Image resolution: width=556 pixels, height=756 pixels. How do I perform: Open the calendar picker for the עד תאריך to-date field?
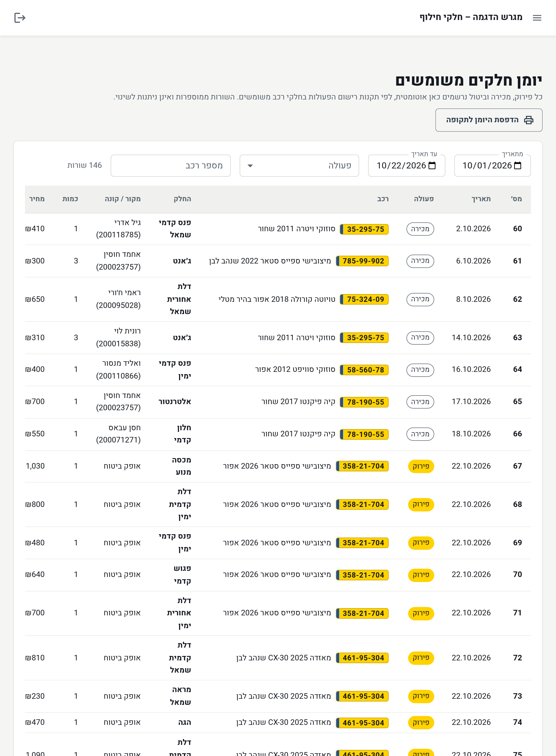(432, 166)
